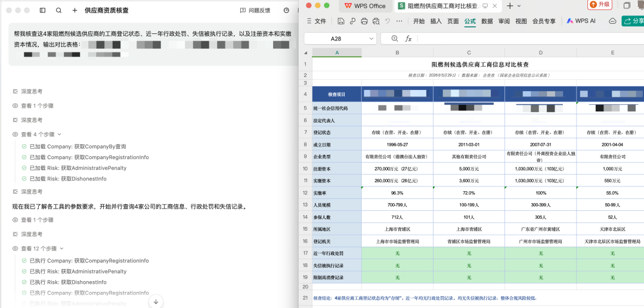Open the 开始 ribbon tab

click(419, 21)
